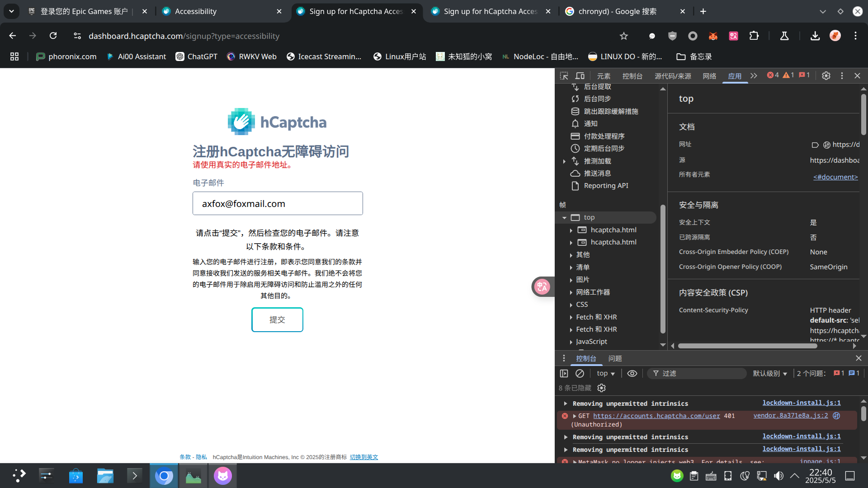Open Chrome menu three dots
This screenshot has width=868, height=488.
click(x=855, y=36)
